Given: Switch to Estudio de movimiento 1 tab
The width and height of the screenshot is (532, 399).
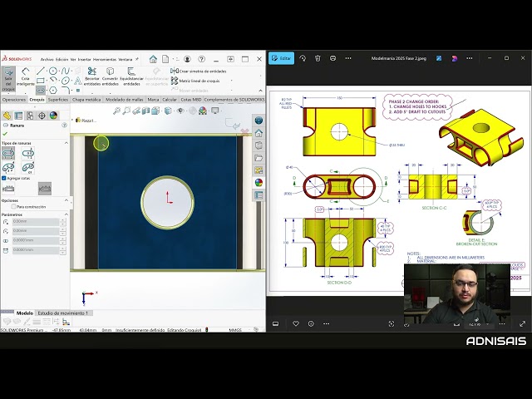Looking at the screenshot, I should (x=63, y=313).
